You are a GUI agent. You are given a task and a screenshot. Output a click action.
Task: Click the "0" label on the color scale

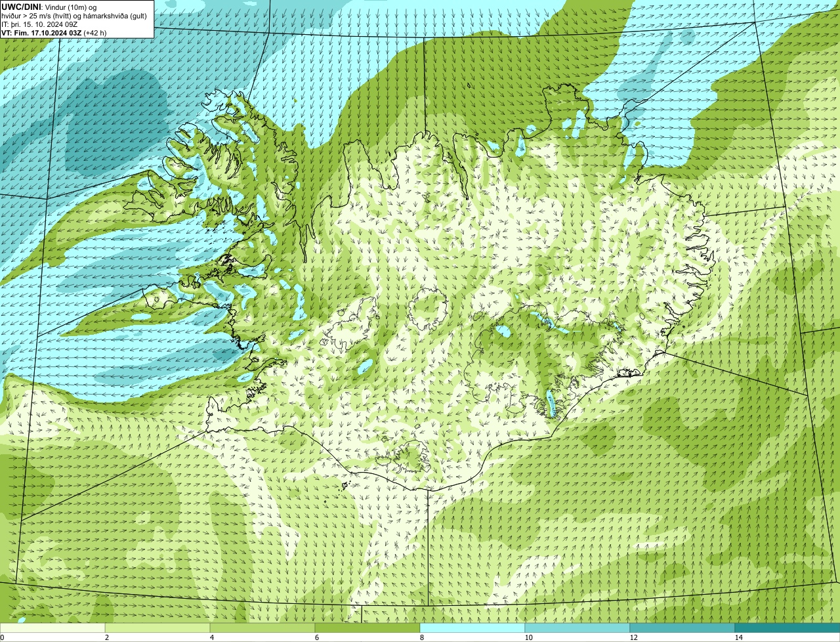(2, 637)
